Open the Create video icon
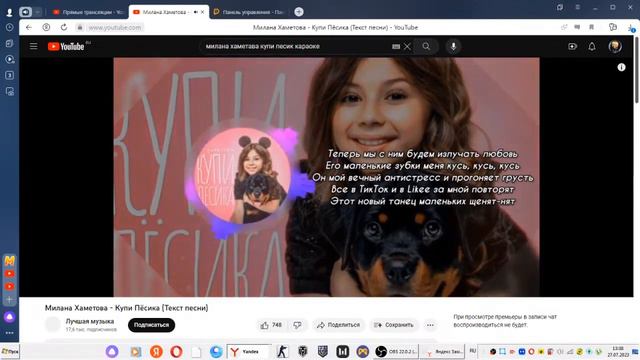Image resolution: width=640 pixels, height=360 pixels. pyautogui.click(x=572, y=47)
